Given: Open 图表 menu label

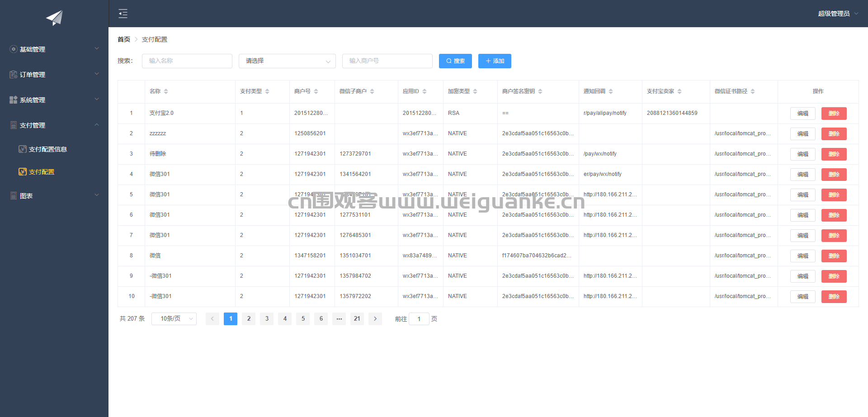Looking at the screenshot, I should click(x=26, y=196).
